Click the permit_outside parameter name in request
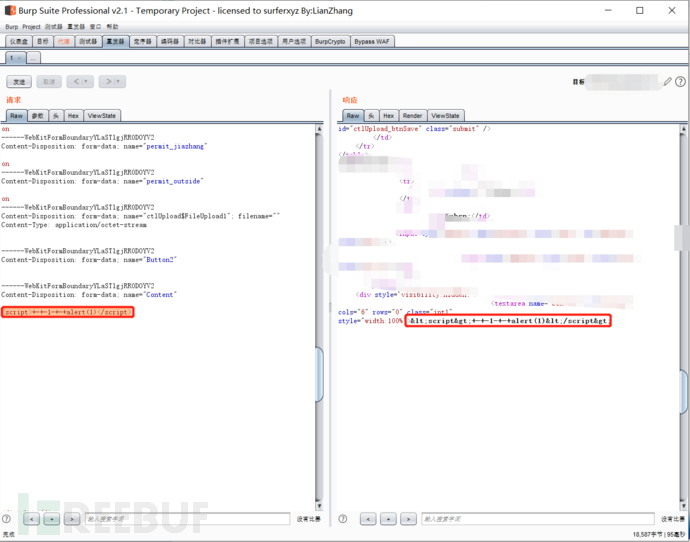 [x=173, y=181]
